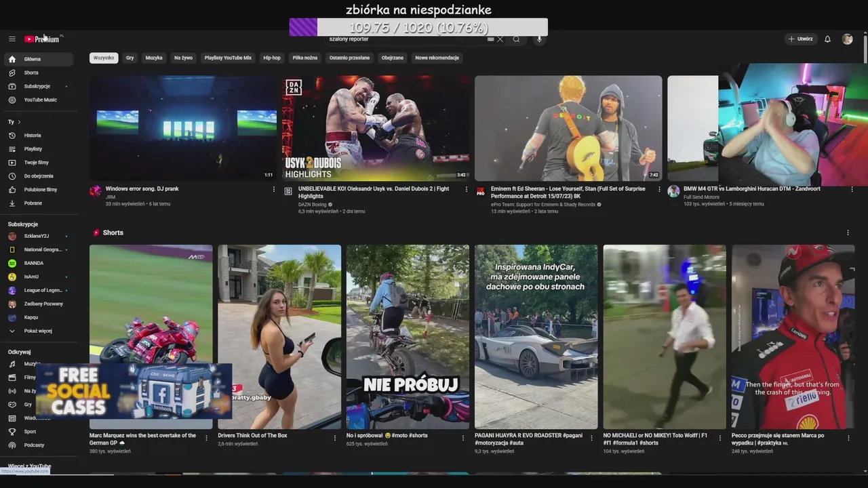Play the Pecco Marquez crash short
The width and height of the screenshot is (868, 488).
(x=793, y=337)
